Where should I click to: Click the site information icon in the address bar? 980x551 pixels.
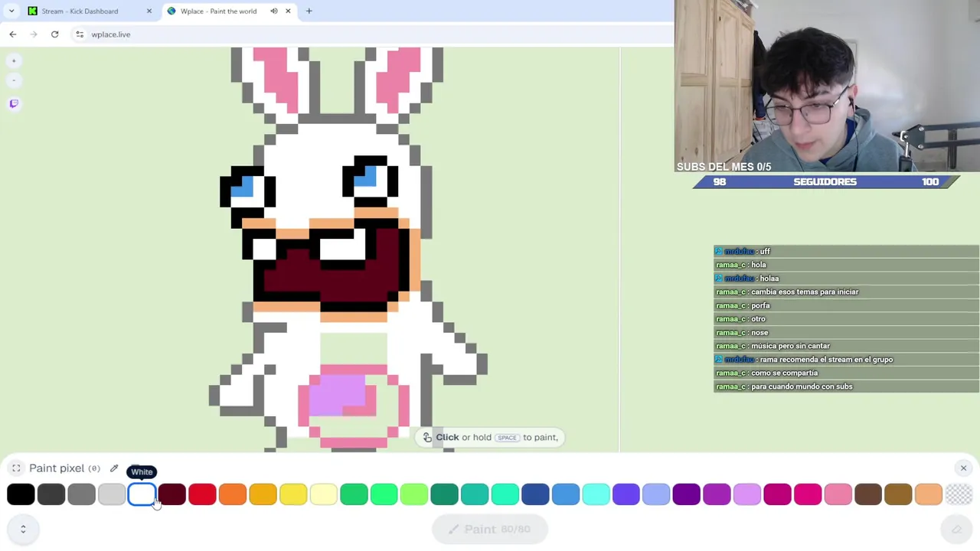tap(80, 34)
